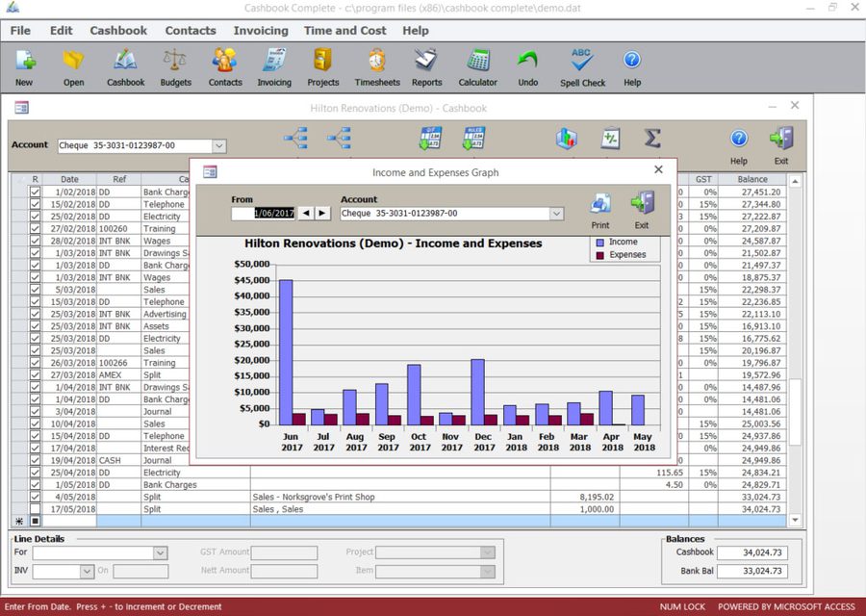Launch the Calculator tool
Screen dimensions: 866x616
point(477,61)
